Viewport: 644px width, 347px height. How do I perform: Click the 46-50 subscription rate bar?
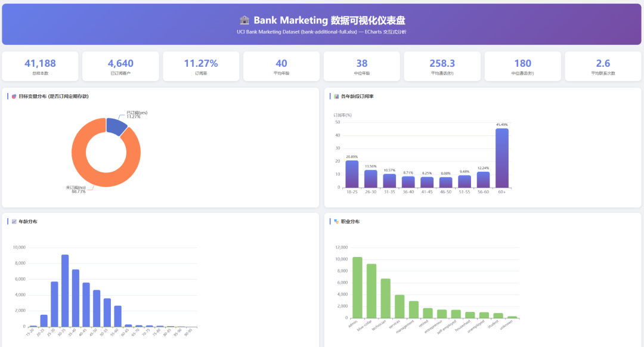point(445,182)
